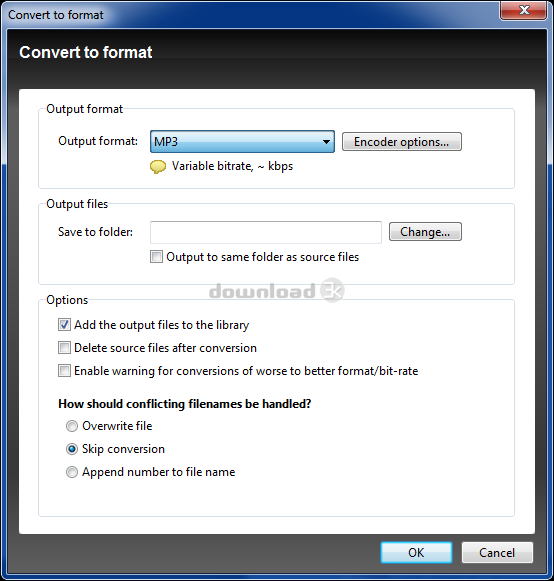Check Delete source files after conversion
This screenshot has height=581, width=554.
point(64,348)
